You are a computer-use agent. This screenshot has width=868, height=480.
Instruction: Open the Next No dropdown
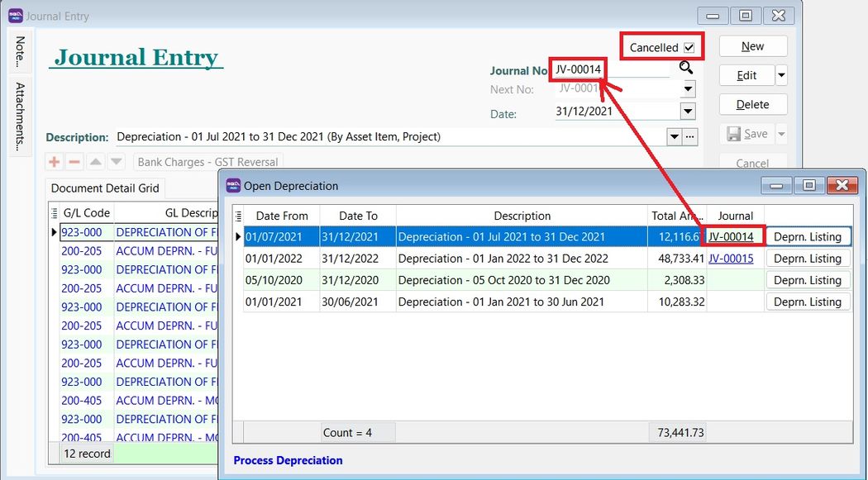point(687,89)
